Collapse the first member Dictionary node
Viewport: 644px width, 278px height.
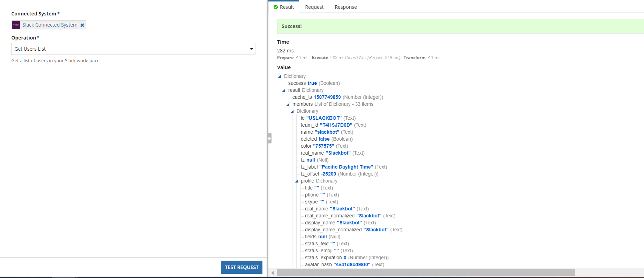point(292,111)
